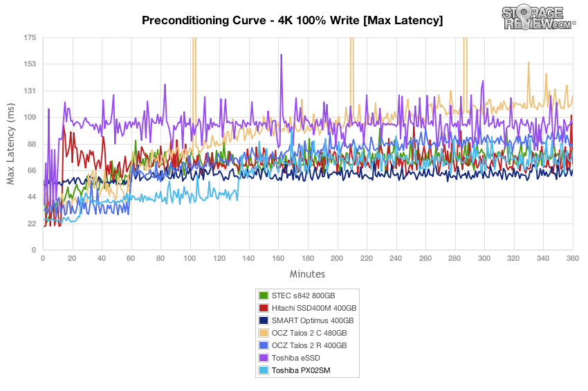Click the chart title Preconditioning Curve
588x391 pixels.
pos(292,20)
